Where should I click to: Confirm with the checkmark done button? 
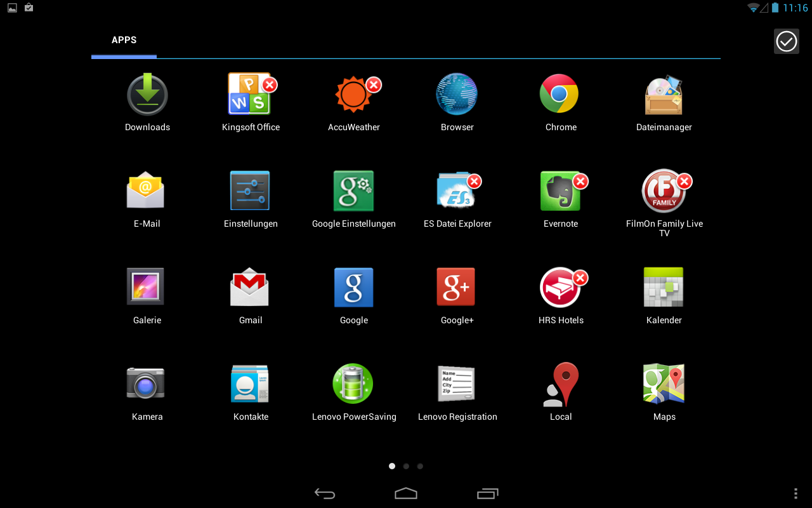[x=786, y=41]
